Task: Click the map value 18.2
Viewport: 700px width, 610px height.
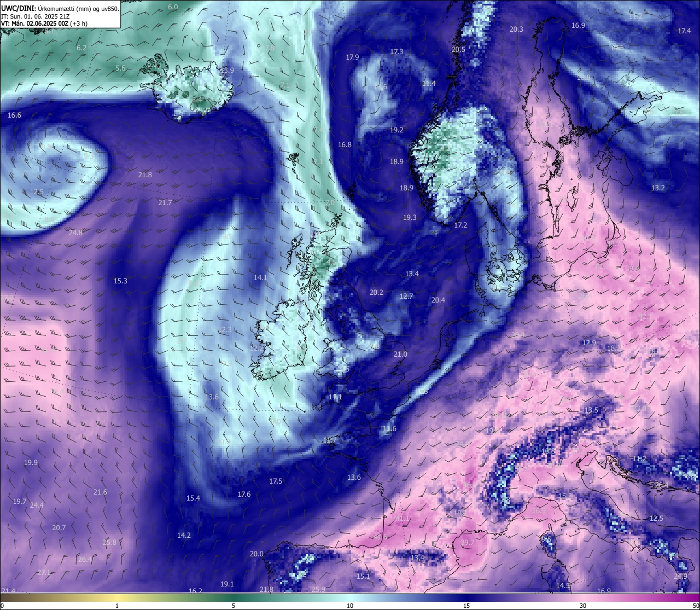Action: [x=614, y=348]
